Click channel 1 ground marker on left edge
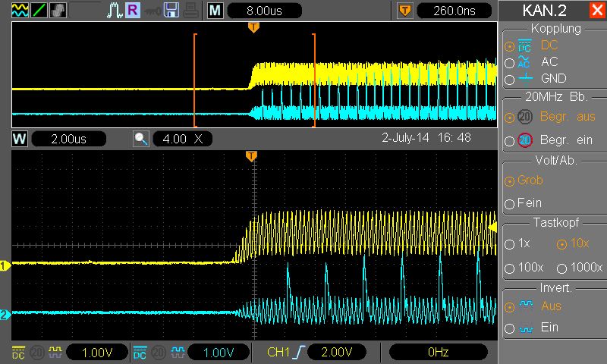 (5, 266)
